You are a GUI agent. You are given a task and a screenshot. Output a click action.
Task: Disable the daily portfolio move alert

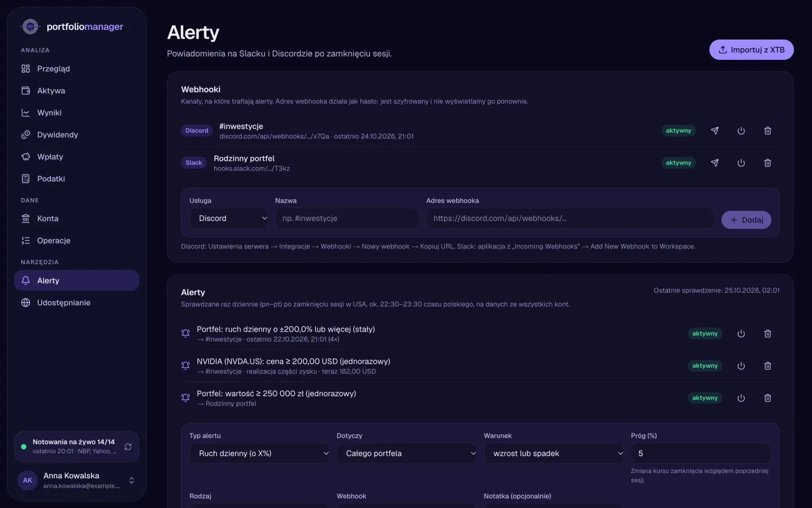coord(741,334)
